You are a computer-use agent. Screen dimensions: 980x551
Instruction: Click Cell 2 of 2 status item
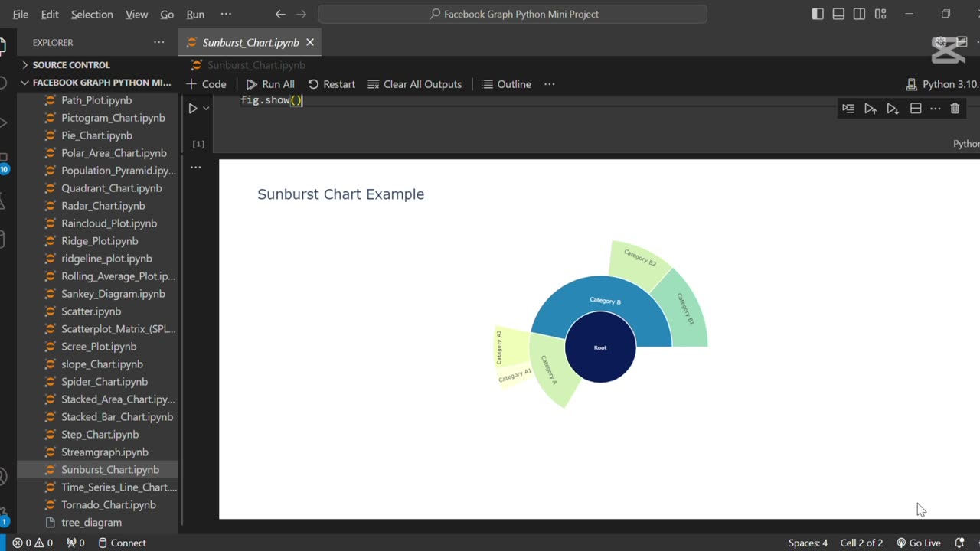pos(861,543)
